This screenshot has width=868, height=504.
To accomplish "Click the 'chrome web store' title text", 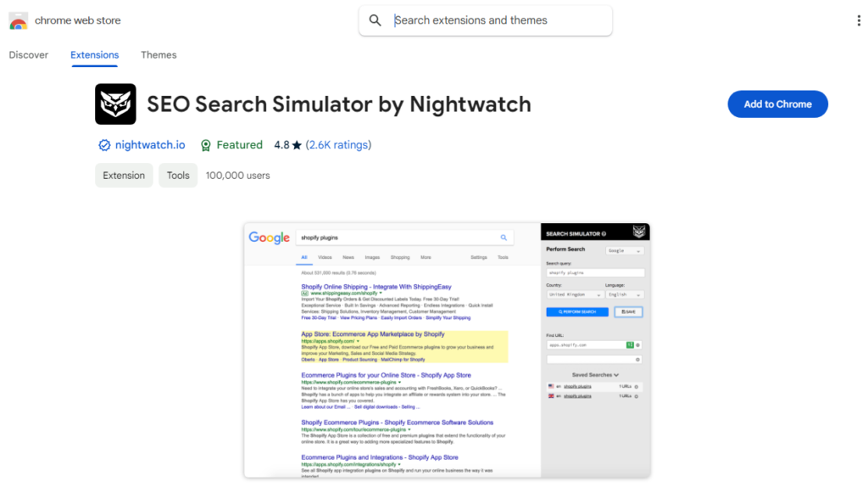I will (77, 20).
